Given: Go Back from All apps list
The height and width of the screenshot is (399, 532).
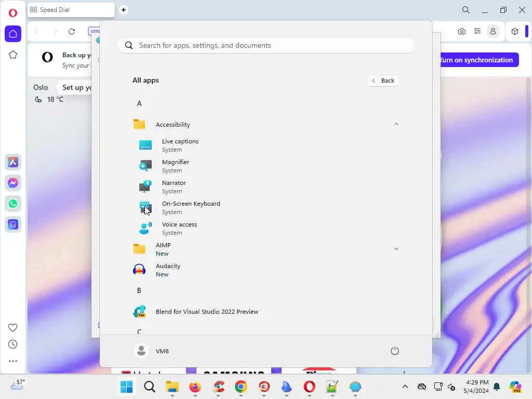Looking at the screenshot, I should (x=383, y=81).
